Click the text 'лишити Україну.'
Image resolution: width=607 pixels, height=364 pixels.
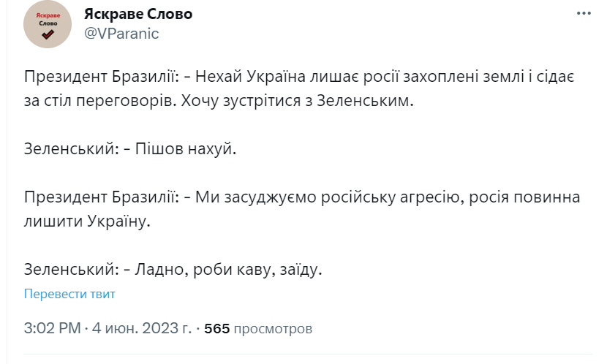coord(87,221)
